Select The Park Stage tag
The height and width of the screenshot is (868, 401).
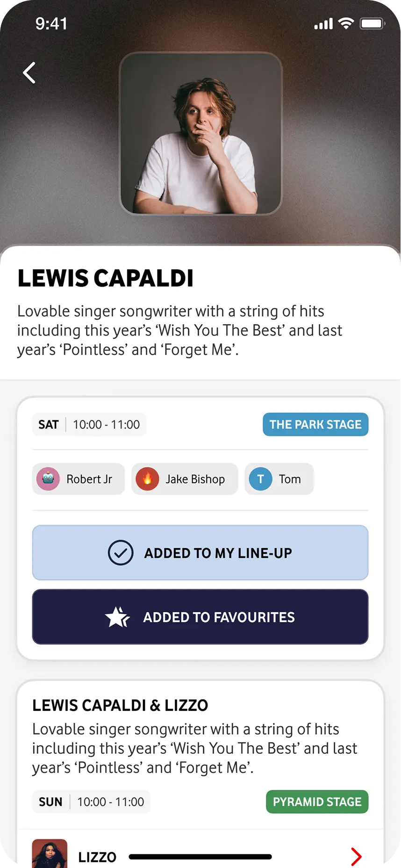pyautogui.click(x=315, y=425)
